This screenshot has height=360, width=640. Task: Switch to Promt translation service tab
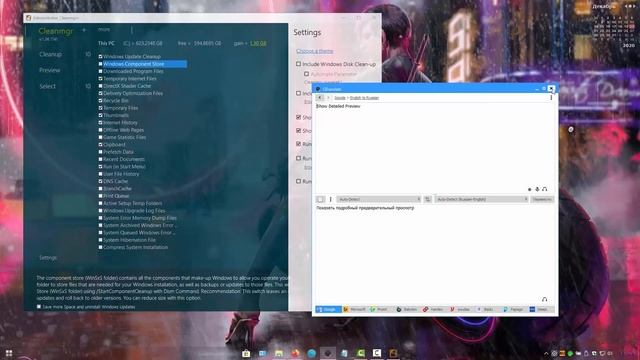380,309
